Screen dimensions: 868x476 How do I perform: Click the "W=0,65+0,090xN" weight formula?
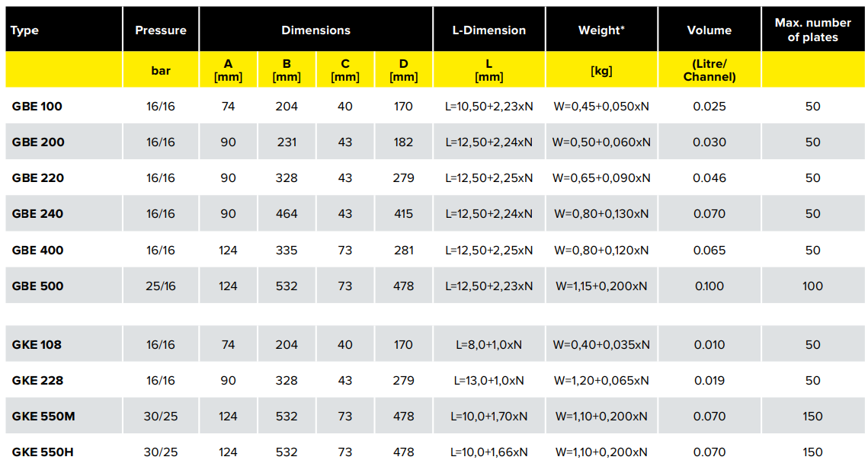click(x=601, y=178)
